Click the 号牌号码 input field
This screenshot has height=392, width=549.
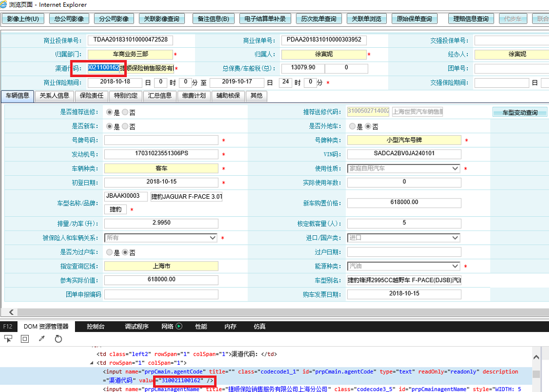pos(161,140)
